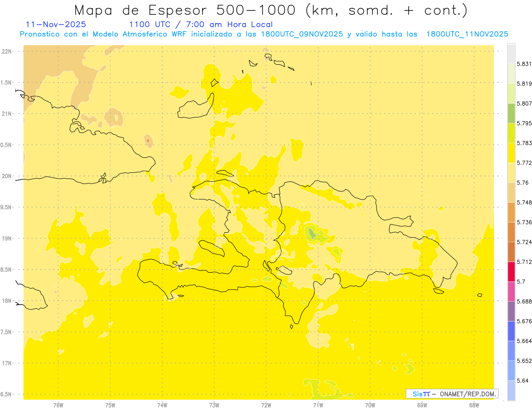
Task: Click the longitude label '74W'
Action: pyautogui.click(x=162, y=405)
